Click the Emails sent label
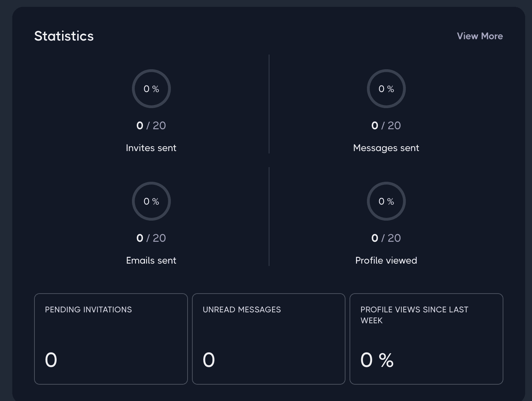Screen dimensions: 532x401 (x=151, y=261)
